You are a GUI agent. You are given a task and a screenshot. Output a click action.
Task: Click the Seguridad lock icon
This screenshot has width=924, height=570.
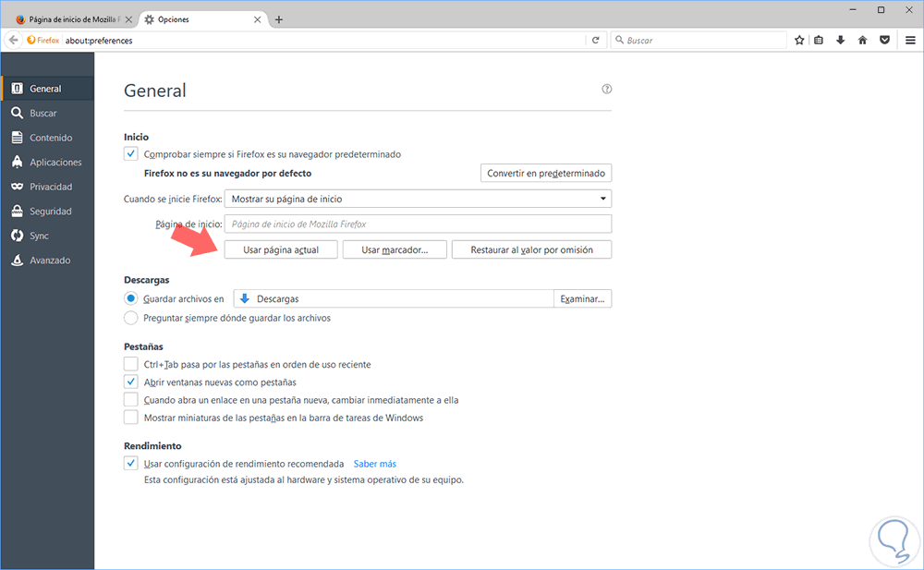[17, 211]
